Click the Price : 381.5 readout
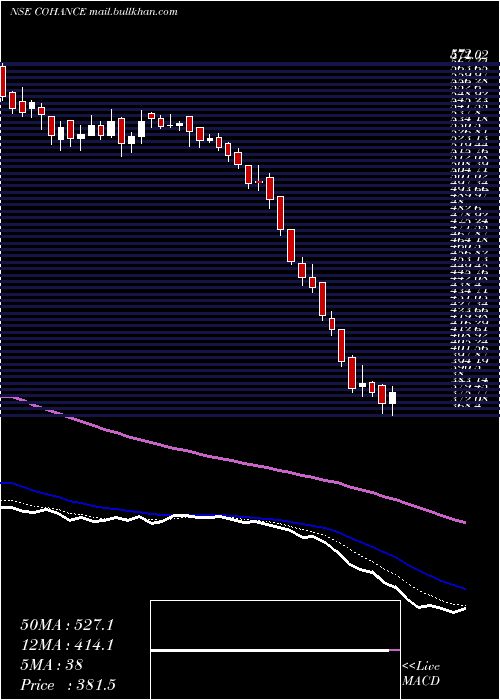500x700 pixels. point(70,685)
